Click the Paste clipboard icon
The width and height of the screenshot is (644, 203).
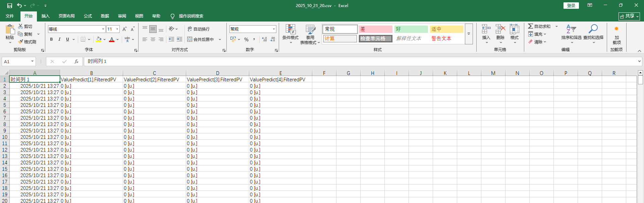coord(10,29)
